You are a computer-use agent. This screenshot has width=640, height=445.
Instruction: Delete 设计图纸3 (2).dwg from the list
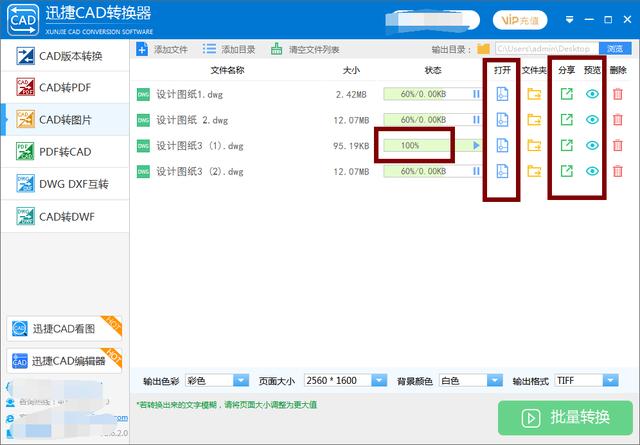[x=618, y=171]
